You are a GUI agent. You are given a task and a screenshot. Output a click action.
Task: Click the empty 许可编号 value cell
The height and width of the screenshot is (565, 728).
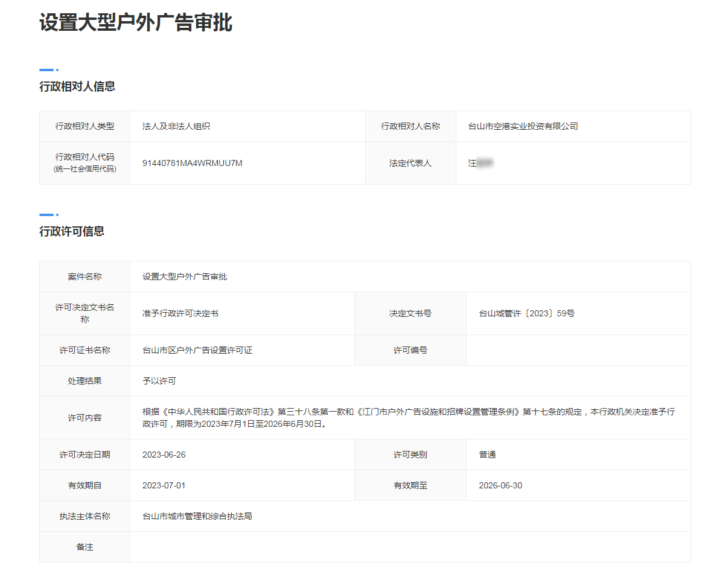click(x=576, y=350)
